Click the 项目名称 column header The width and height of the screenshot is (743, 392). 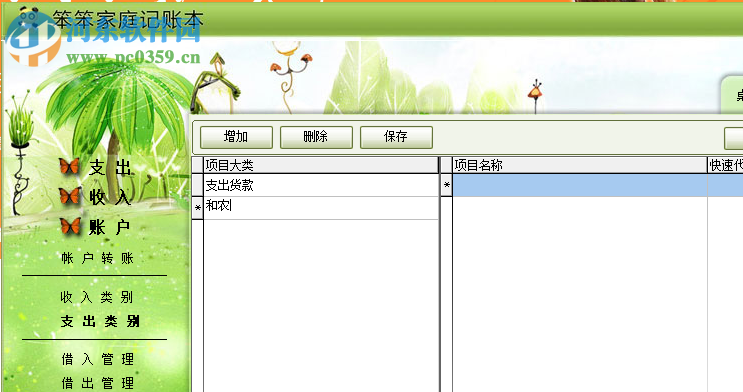click(x=580, y=165)
